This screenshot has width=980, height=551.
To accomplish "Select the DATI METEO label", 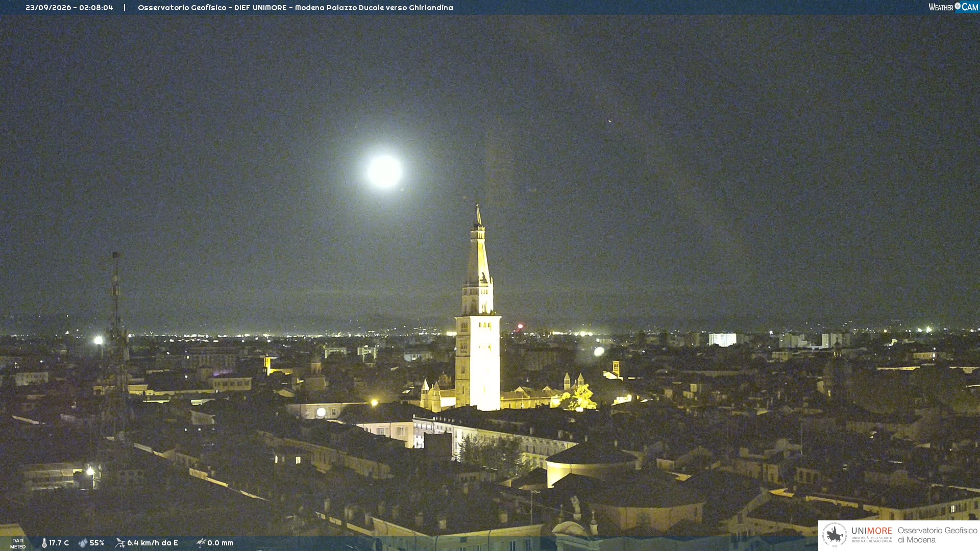I will pos(18,543).
